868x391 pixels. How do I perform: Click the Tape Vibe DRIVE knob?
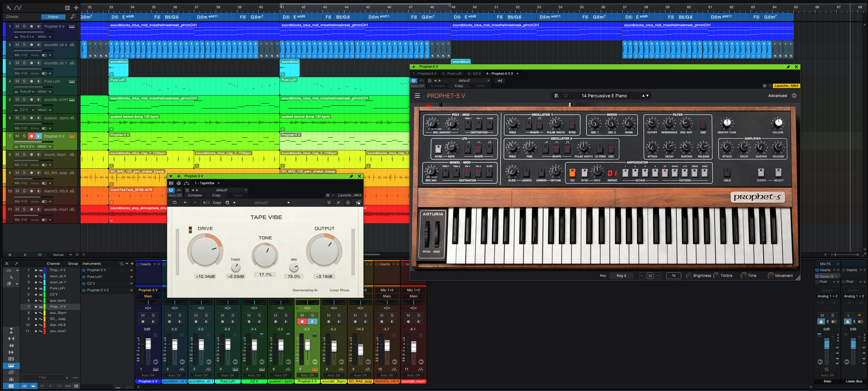[x=205, y=251]
